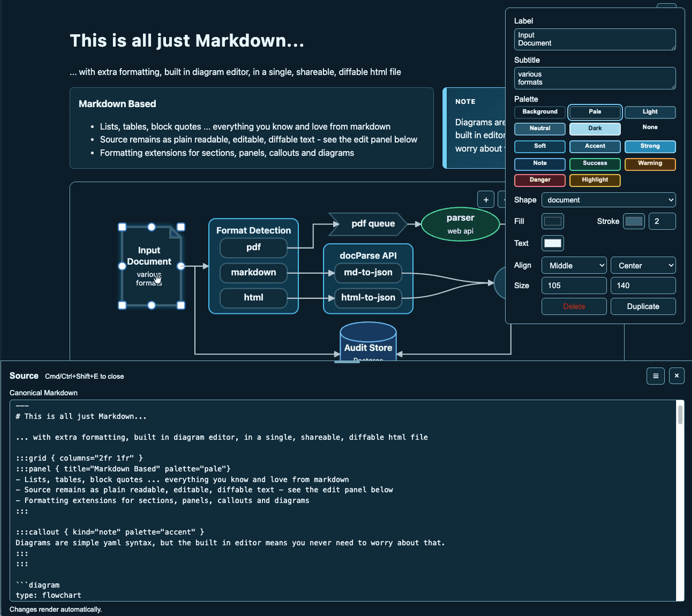
Task: Select the Dark palette option
Action: point(595,128)
